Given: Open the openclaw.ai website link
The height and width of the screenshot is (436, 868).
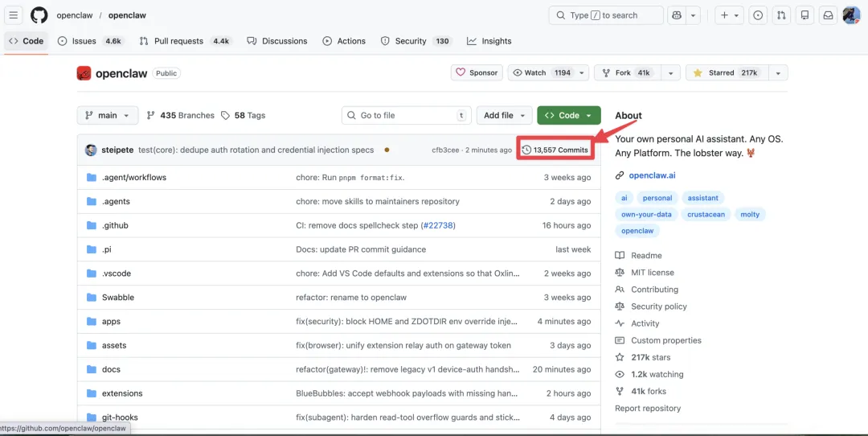Looking at the screenshot, I should (x=652, y=175).
